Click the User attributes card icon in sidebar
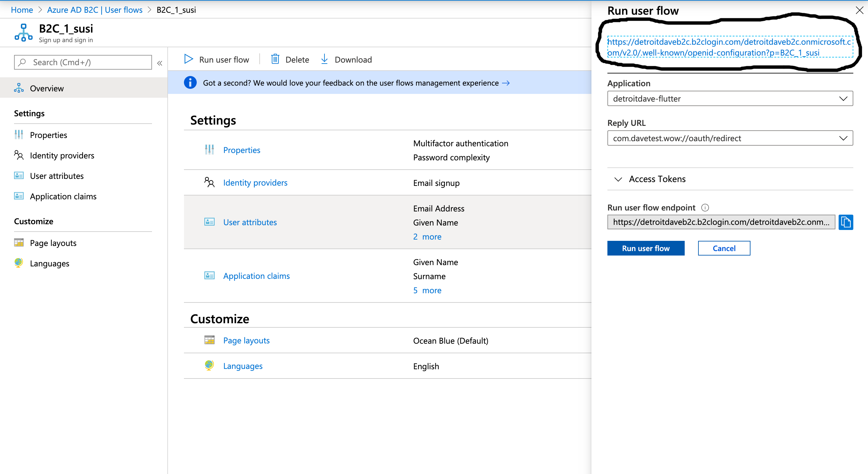 pos(19,176)
